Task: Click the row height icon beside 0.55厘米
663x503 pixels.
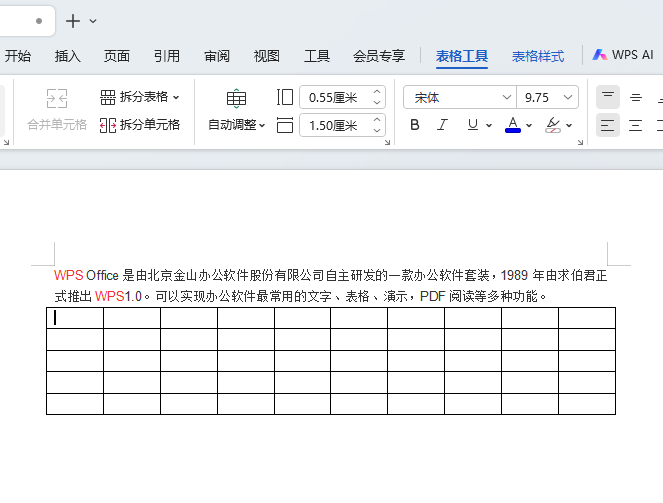Action: tap(285, 97)
